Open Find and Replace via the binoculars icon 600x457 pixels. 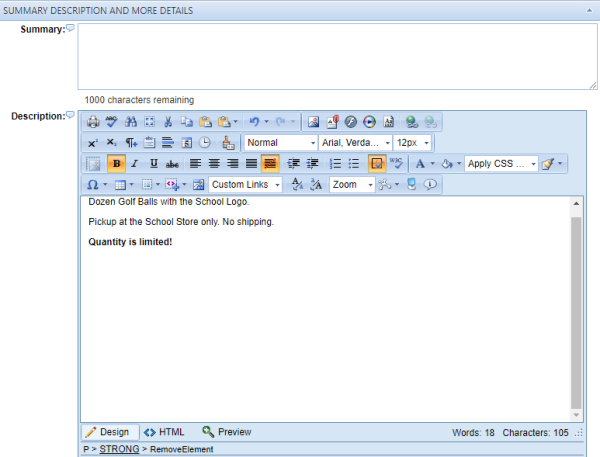coord(130,122)
